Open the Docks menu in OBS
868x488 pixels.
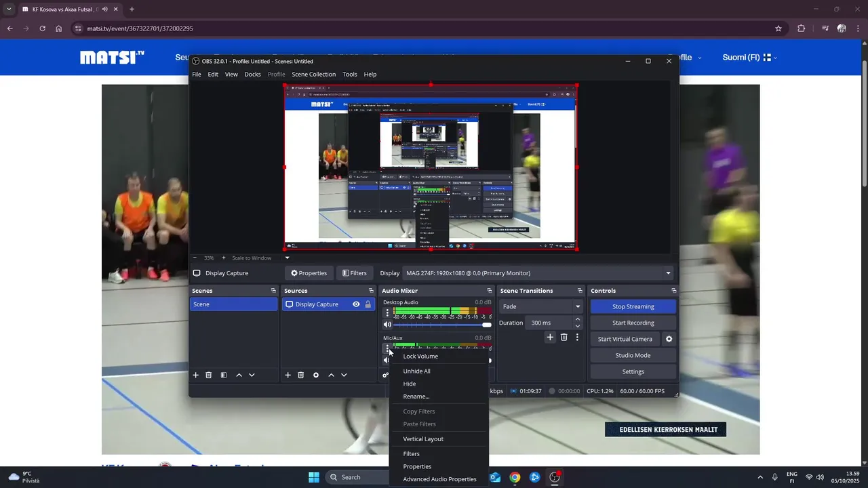[x=252, y=75]
